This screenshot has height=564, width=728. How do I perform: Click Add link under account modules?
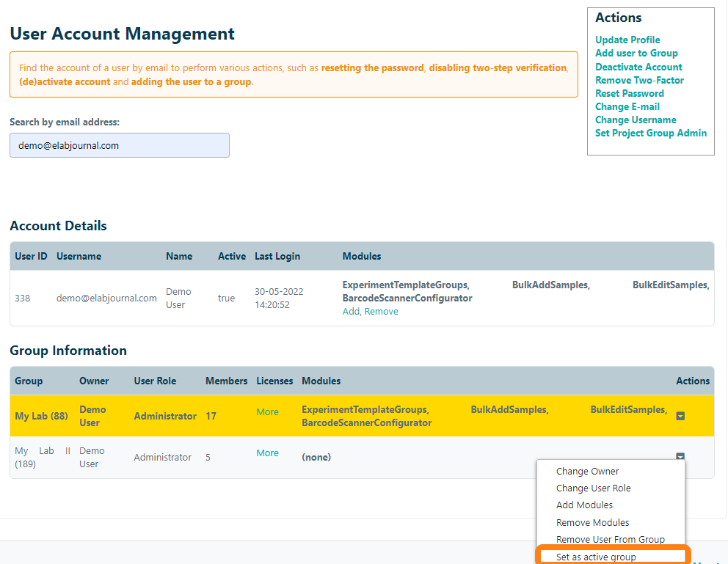(351, 312)
